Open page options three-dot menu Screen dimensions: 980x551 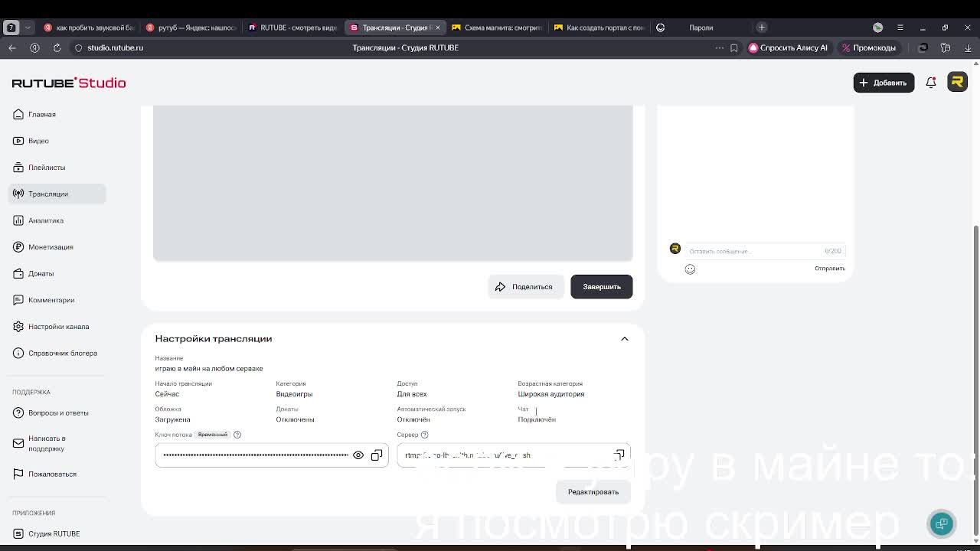719,47
